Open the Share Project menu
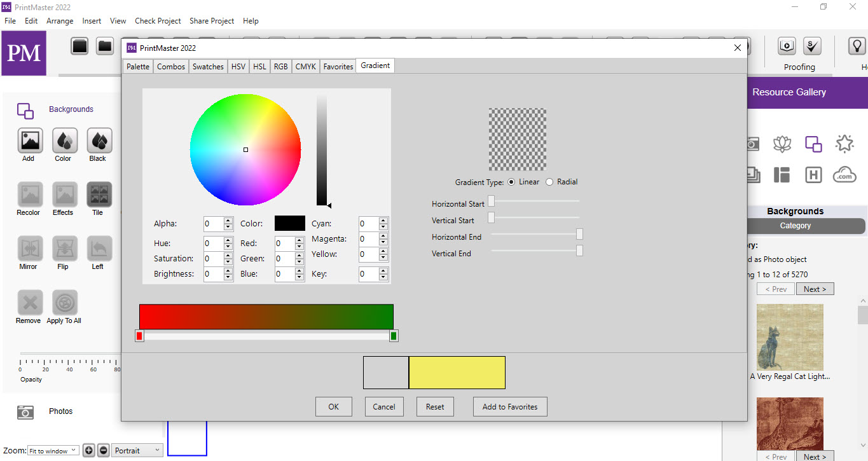The height and width of the screenshot is (461, 868). coord(212,21)
